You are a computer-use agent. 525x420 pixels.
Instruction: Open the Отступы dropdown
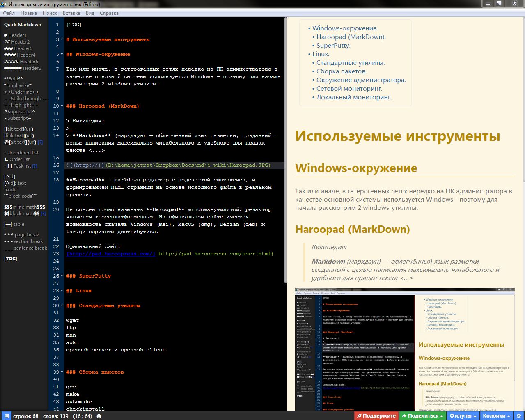click(x=463, y=415)
